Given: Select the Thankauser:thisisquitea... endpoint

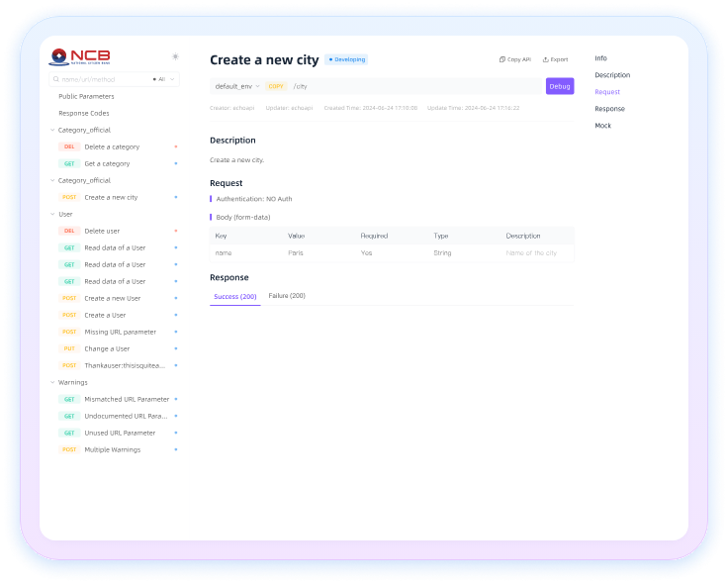Looking at the screenshot, I should click(x=125, y=365).
